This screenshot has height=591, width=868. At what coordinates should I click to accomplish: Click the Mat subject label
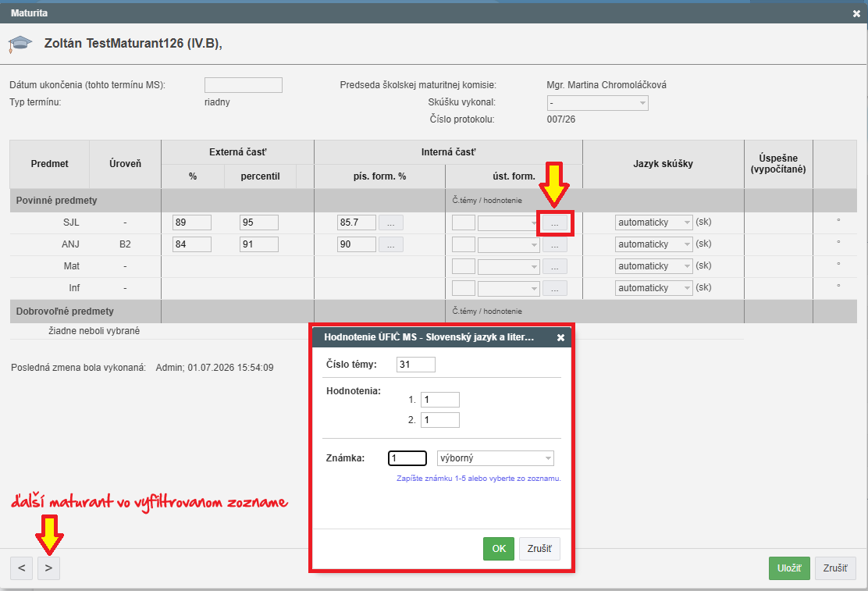(x=71, y=266)
